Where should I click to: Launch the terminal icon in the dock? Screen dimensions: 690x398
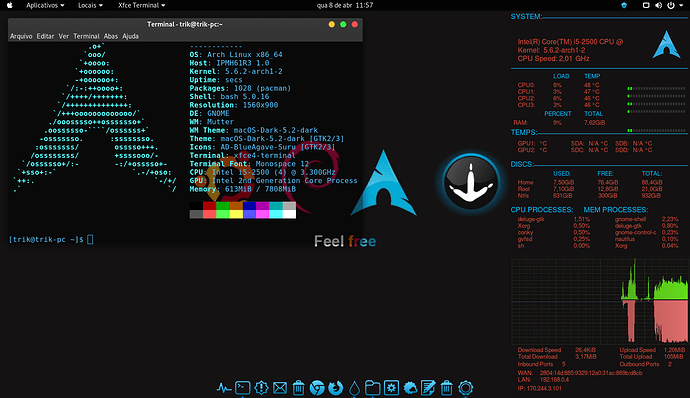242,388
